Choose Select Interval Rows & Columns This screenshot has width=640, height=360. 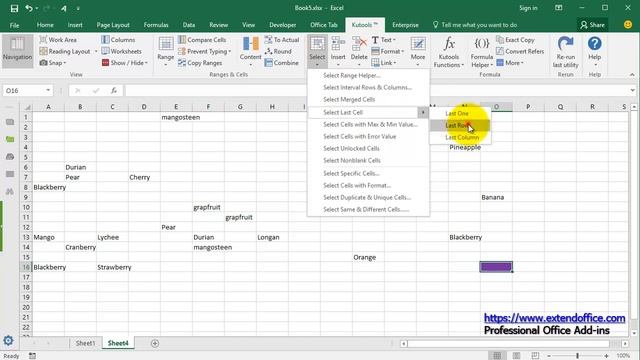pyautogui.click(x=368, y=87)
